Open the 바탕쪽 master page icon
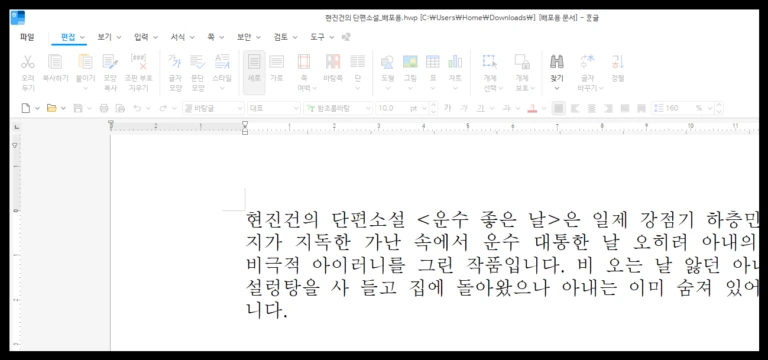 [x=333, y=62]
